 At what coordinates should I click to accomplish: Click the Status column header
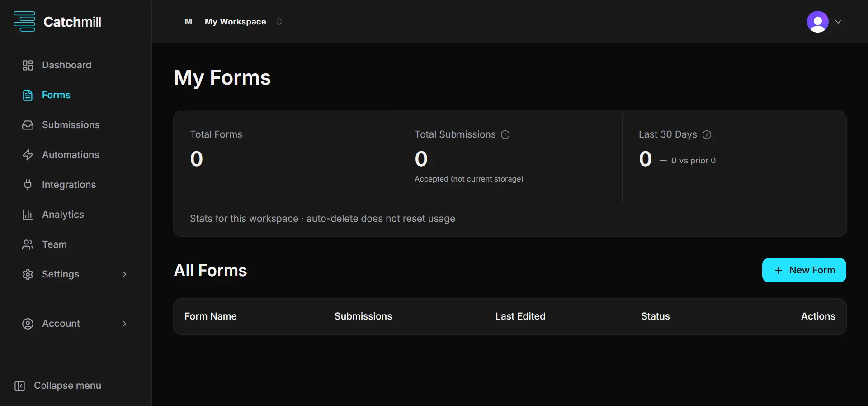pyautogui.click(x=656, y=316)
